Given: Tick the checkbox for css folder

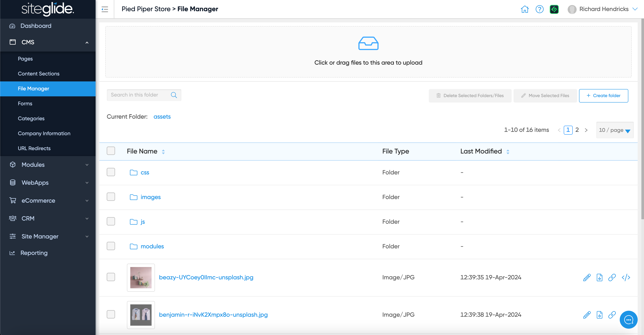Looking at the screenshot, I should tap(111, 172).
